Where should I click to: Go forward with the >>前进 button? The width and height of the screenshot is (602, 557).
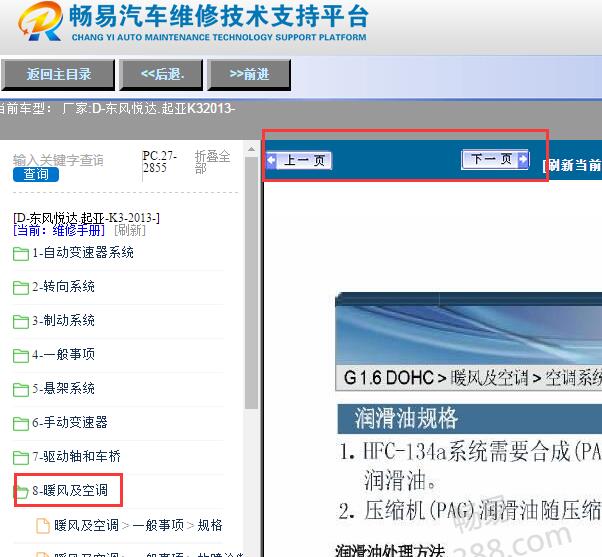249,74
